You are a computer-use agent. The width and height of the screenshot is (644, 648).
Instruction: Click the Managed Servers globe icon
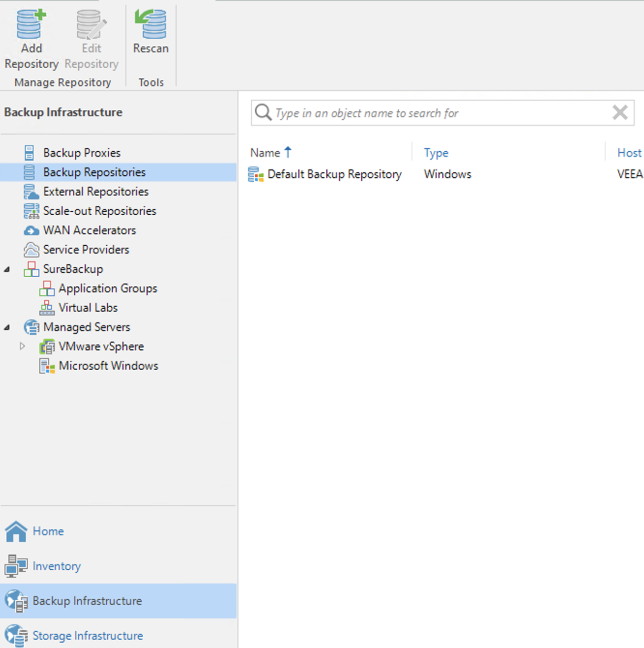coord(31,327)
